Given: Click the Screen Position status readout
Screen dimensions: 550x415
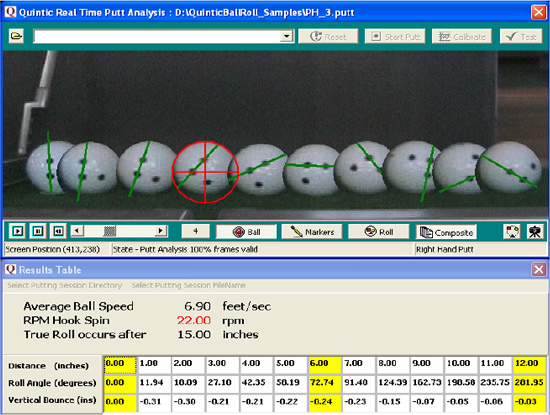Looking at the screenshot, I should point(53,249).
